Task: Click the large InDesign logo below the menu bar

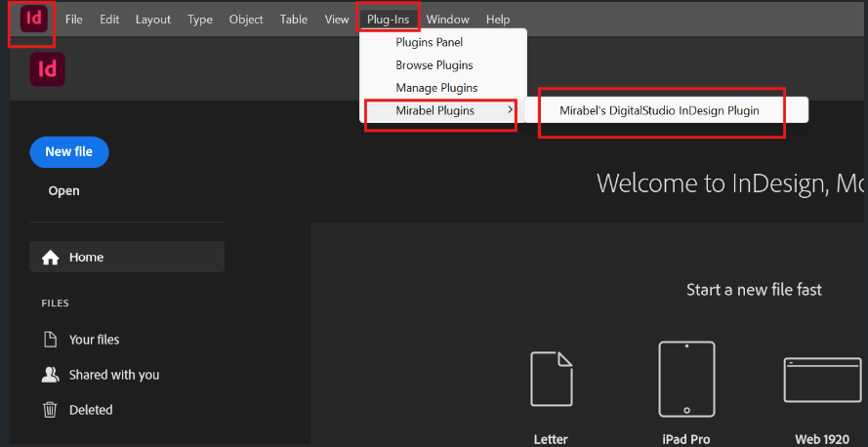Action: (x=48, y=69)
